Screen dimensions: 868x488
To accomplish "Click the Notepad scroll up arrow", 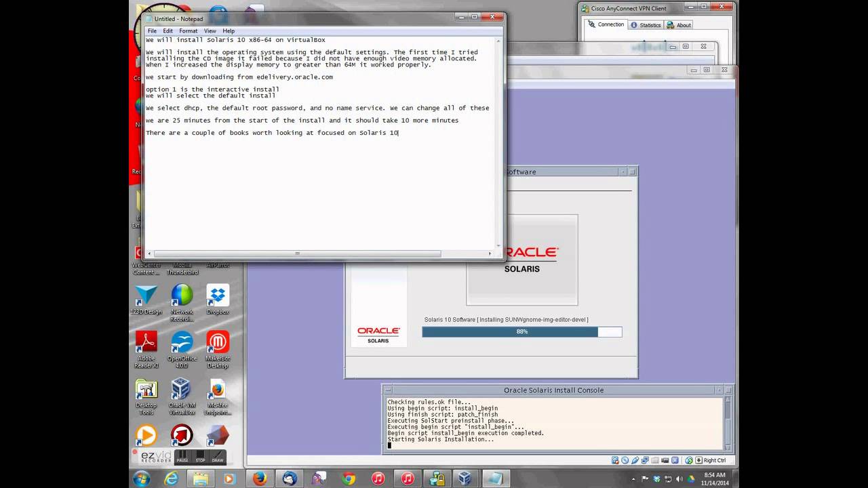I will (500, 40).
